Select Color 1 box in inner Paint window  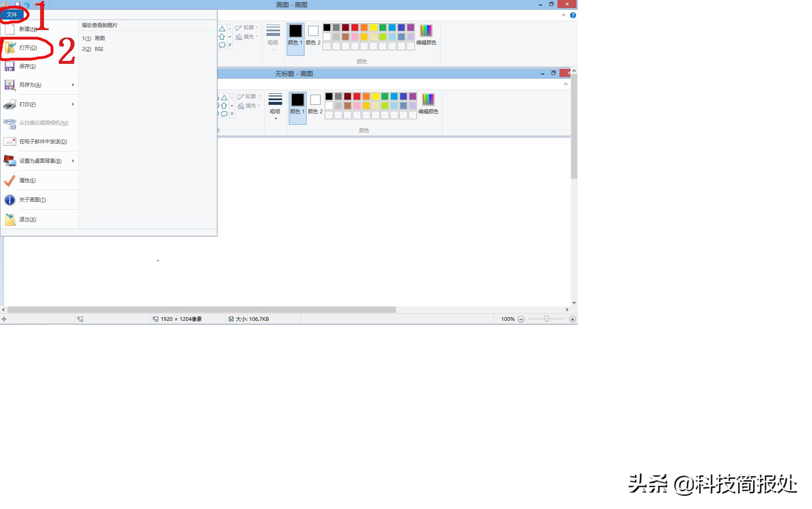(297, 100)
